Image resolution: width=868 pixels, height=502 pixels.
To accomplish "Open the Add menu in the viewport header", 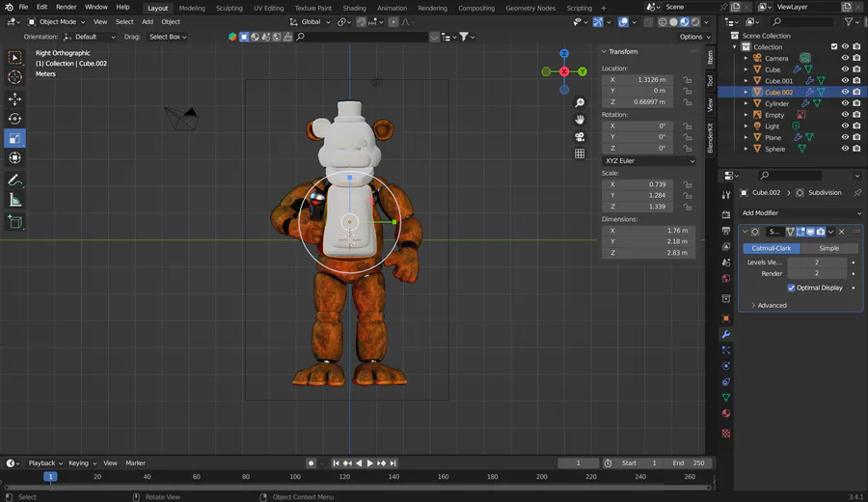I will [148, 22].
